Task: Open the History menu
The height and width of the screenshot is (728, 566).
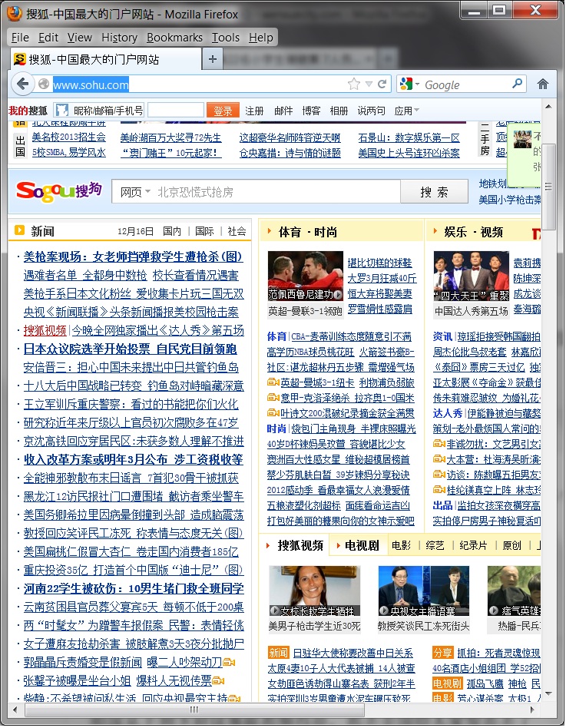Action: click(x=119, y=37)
